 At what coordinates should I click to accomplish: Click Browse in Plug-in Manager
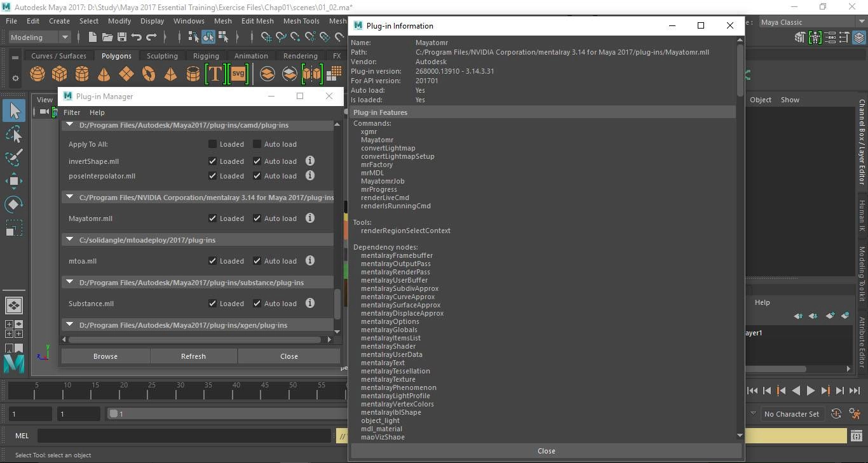(x=105, y=356)
